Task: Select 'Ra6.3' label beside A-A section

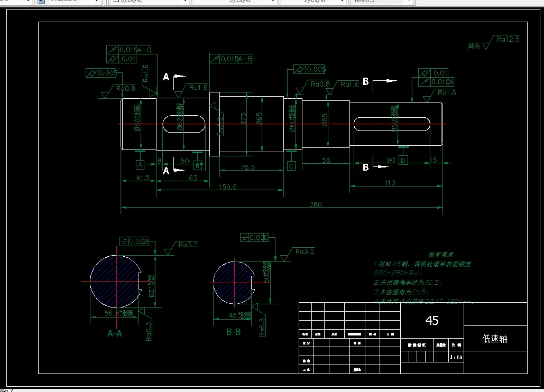Action: click(x=149, y=331)
